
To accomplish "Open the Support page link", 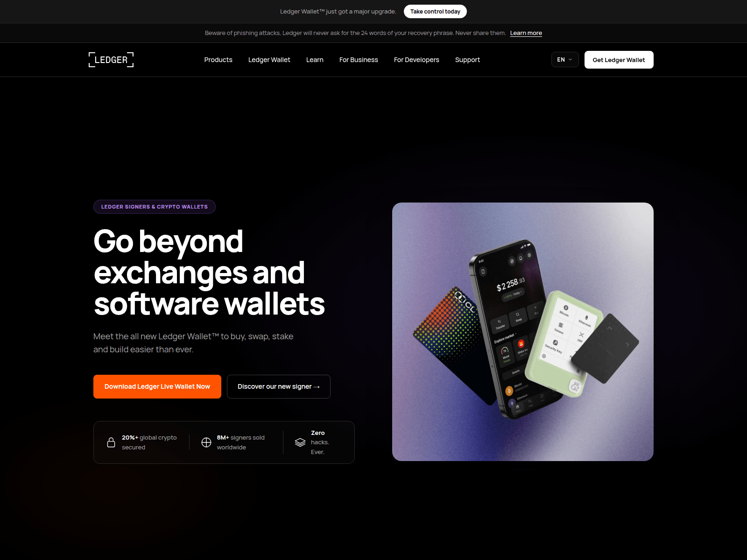I will click(467, 60).
